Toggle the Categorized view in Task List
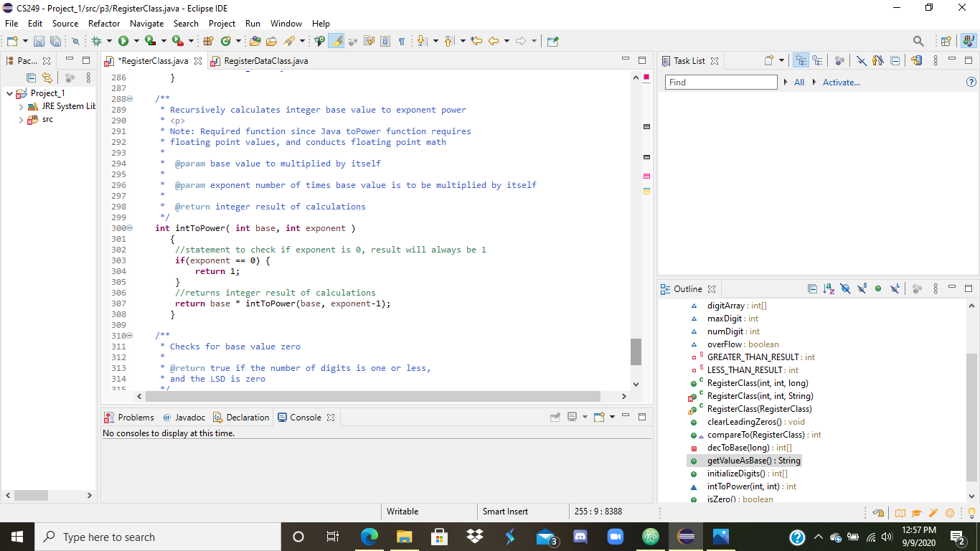This screenshot has width=980, height=551. pyautogui.click(x=801, y=61)
